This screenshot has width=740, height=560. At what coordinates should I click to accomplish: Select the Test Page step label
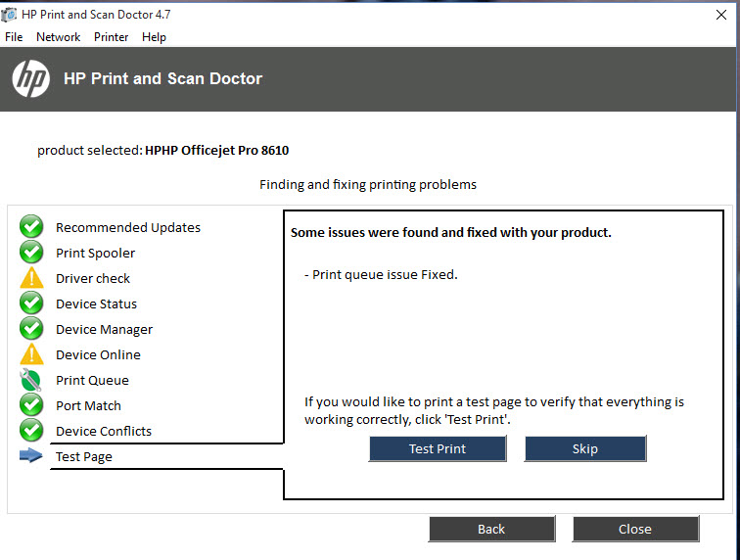click(x=84, y=457)
